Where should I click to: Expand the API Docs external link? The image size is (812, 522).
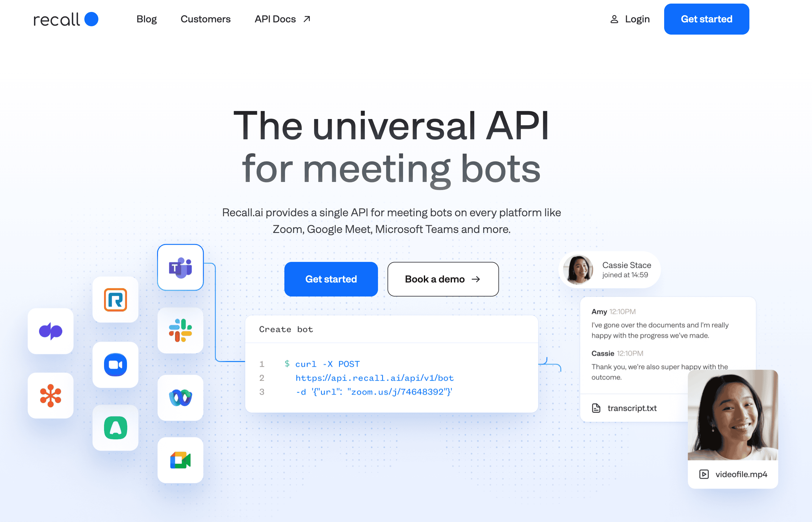282,19
